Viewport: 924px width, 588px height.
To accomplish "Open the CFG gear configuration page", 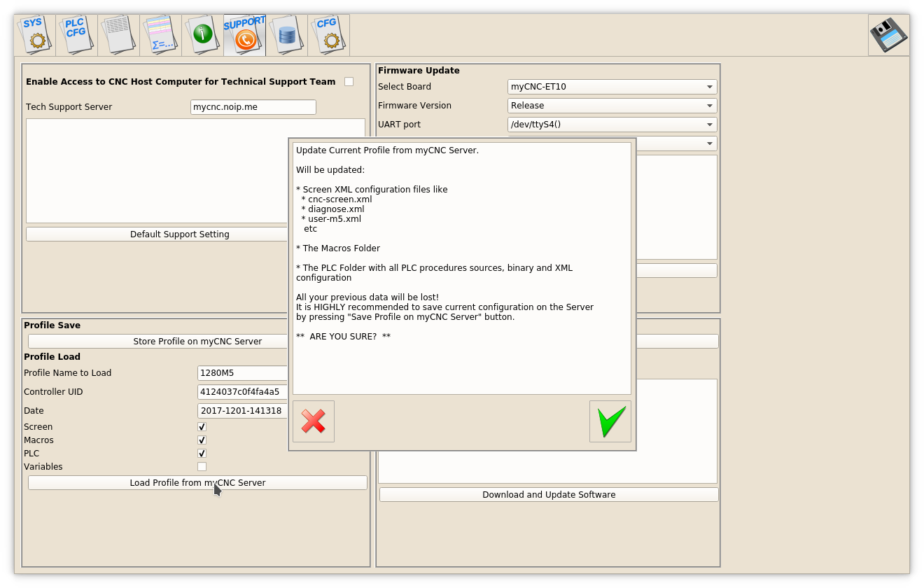I will point(329,35).
